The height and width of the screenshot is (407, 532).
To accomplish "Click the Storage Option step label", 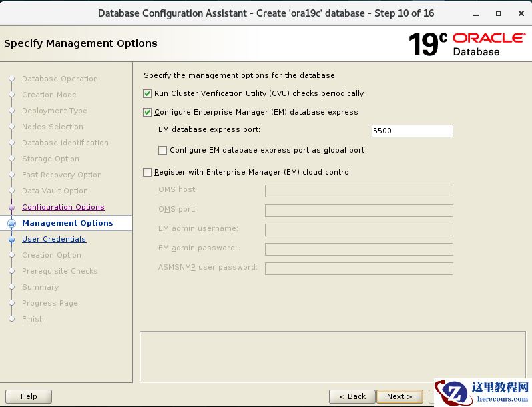I will pos(51,159).
